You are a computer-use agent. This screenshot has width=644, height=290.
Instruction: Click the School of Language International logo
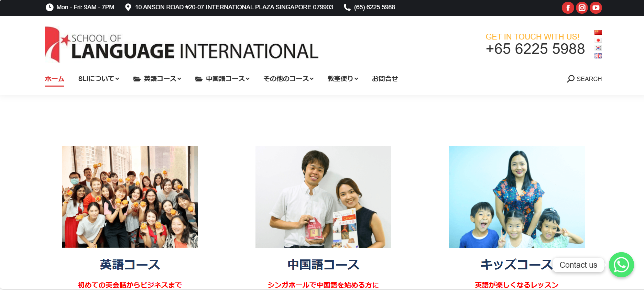click(x=182, y=45)
